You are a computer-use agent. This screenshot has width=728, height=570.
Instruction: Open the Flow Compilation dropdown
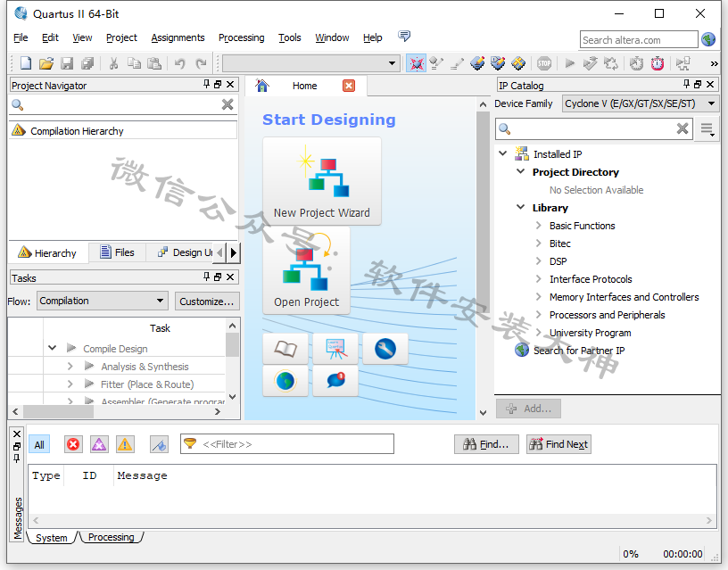[x=102, y=301]
